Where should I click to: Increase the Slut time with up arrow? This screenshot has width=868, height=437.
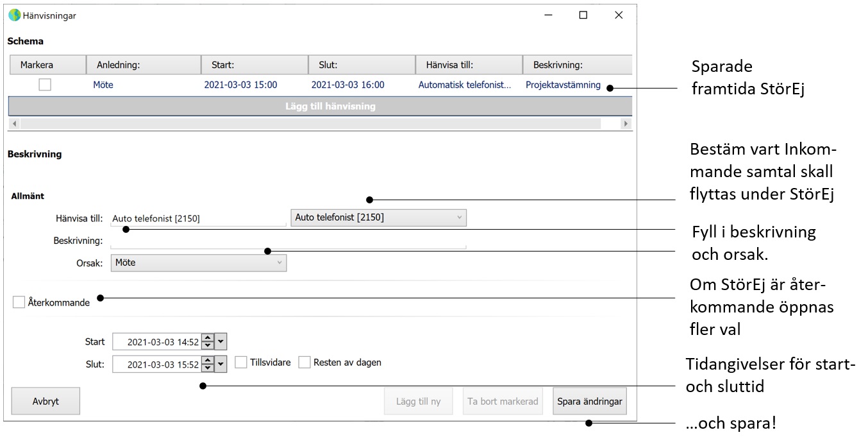click(208, 361)
